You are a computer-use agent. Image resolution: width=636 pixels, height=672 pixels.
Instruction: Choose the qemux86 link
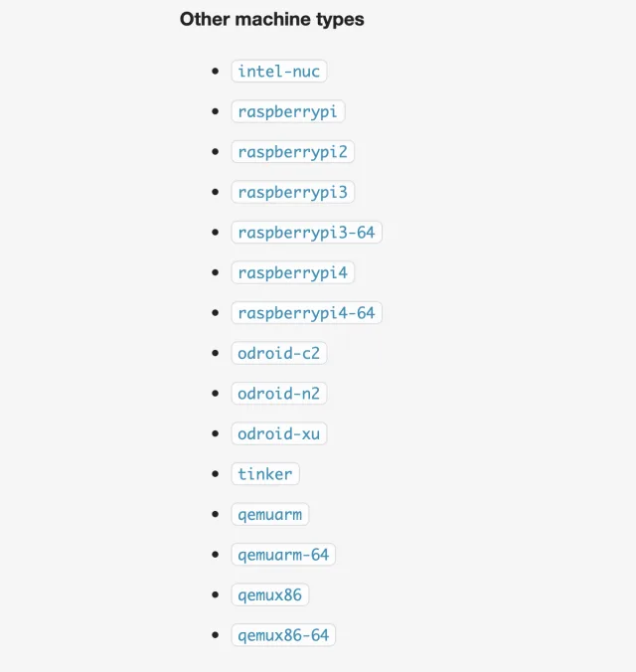270,594
